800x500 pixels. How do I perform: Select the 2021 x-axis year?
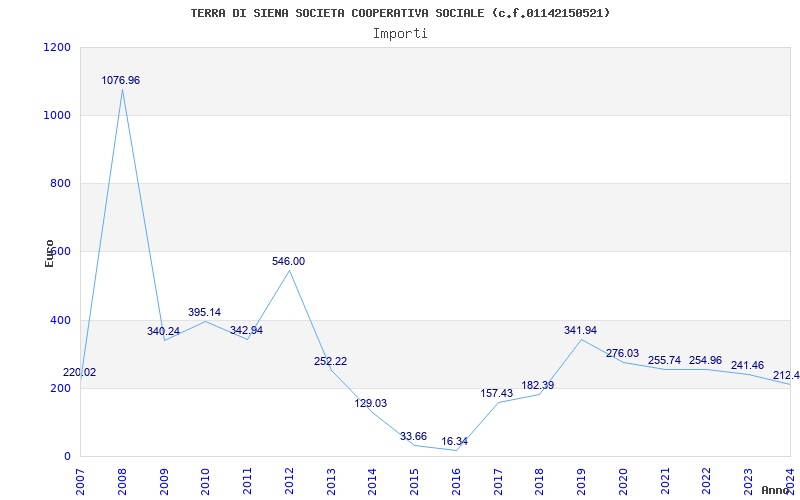pos(665,482)
